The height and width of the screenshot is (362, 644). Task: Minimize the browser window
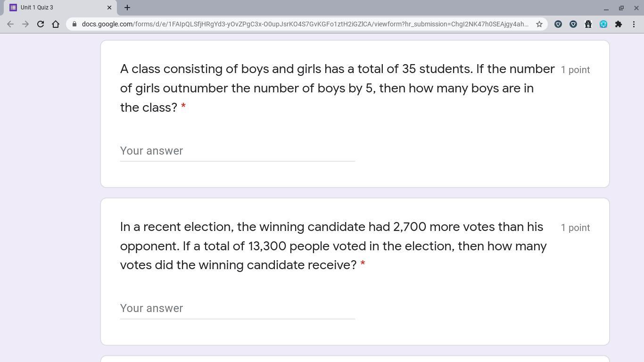click(606, 8)
